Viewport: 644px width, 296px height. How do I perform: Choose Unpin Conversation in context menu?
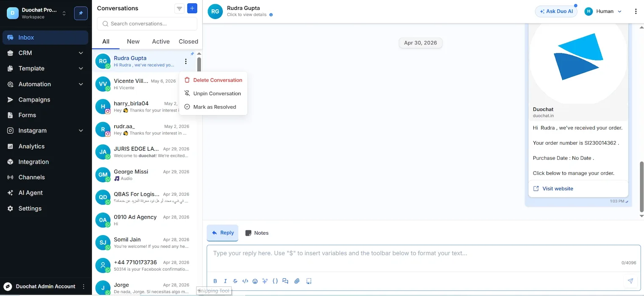click(213, 93)
